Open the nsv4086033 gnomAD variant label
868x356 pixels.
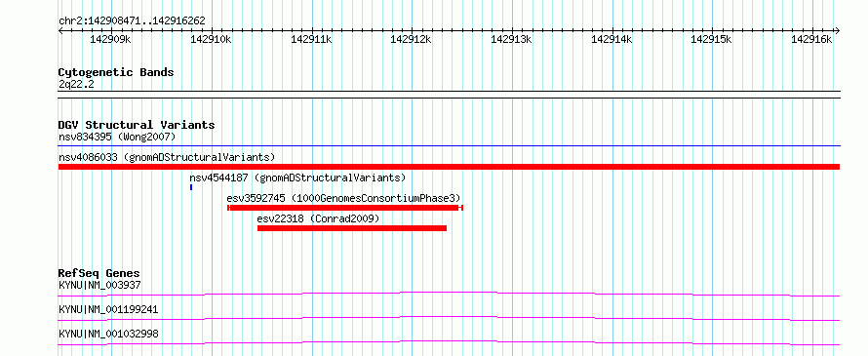coord(167,157)
